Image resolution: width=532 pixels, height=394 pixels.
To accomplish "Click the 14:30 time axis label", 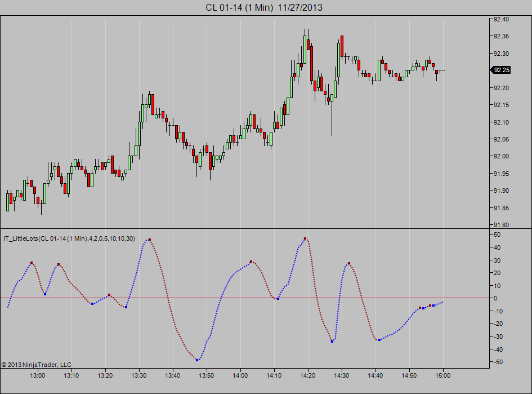I will (x=342, y=375).
